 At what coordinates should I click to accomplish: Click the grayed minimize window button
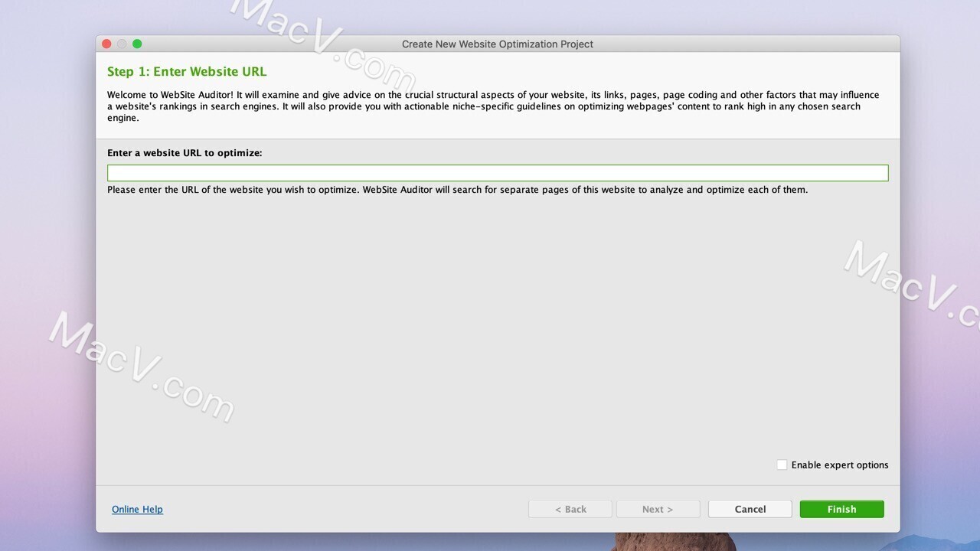[x=122, y=44]
